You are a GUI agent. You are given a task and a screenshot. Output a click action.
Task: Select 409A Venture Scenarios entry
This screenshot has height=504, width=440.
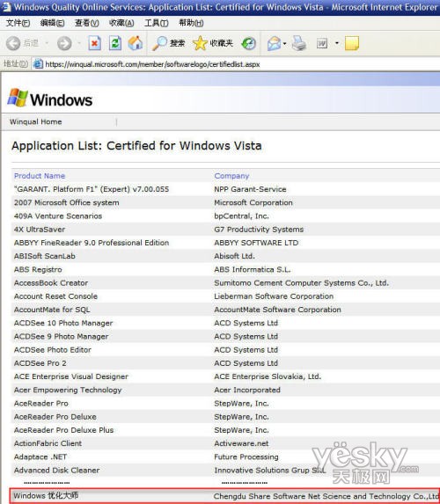[x=58, y=216]
